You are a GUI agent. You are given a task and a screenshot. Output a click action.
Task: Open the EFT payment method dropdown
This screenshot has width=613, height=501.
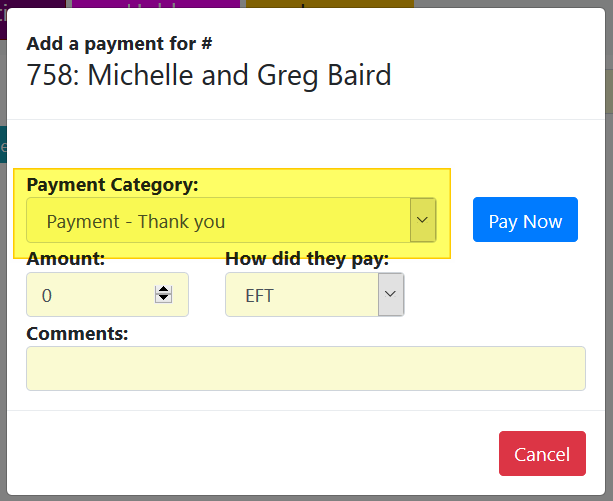coord(302,295)
